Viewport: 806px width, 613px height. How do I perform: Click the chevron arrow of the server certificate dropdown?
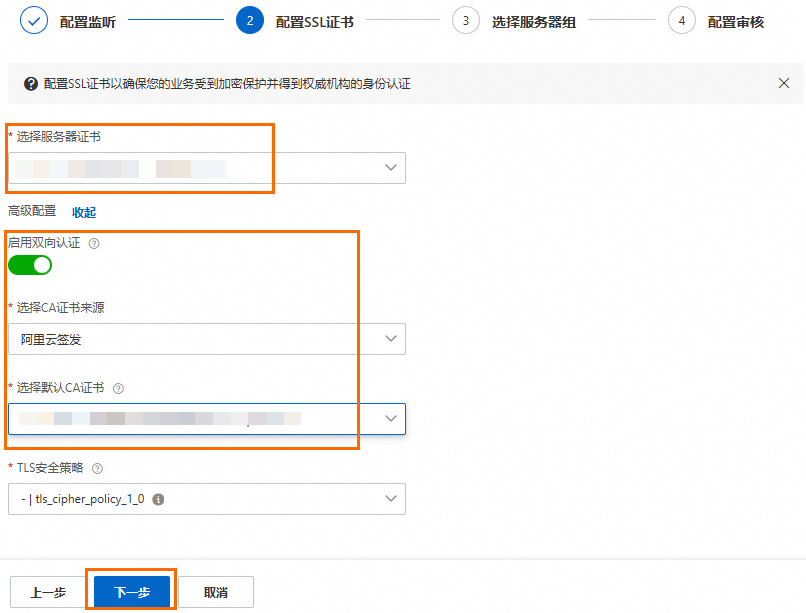pos(391,168)
